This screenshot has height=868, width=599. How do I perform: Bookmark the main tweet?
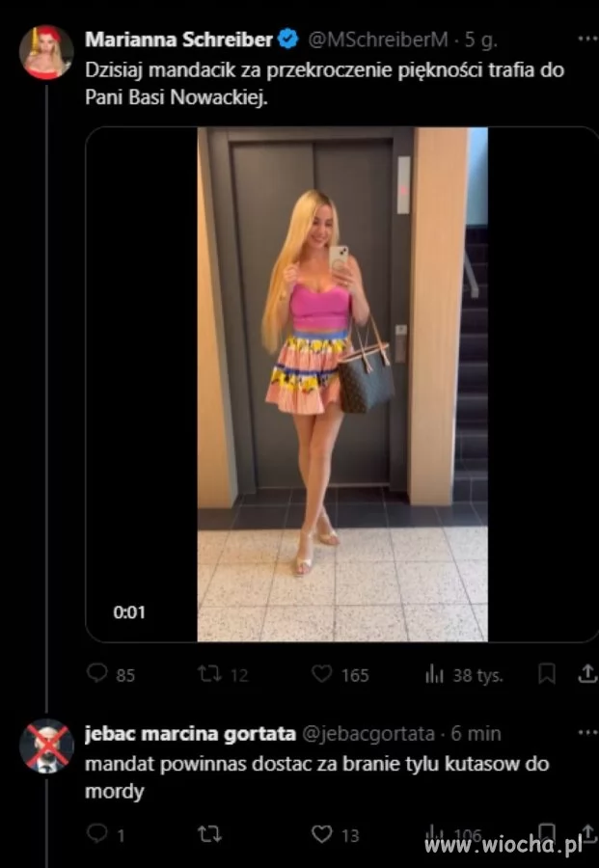[547, 674]
